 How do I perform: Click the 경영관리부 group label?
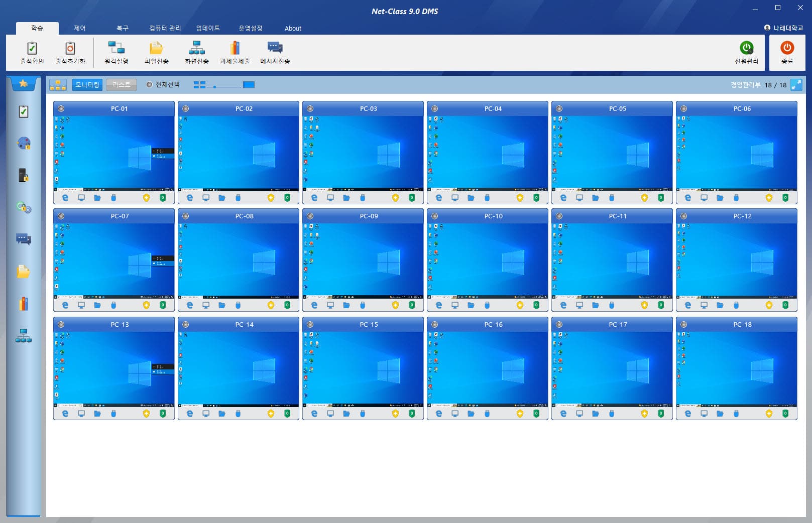(x=745, y=85)
